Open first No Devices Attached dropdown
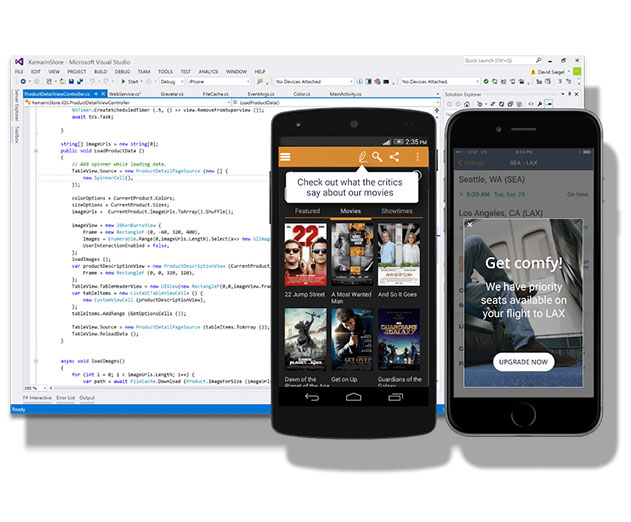Viewport: 631px width, 522px height. coord(313,82)
